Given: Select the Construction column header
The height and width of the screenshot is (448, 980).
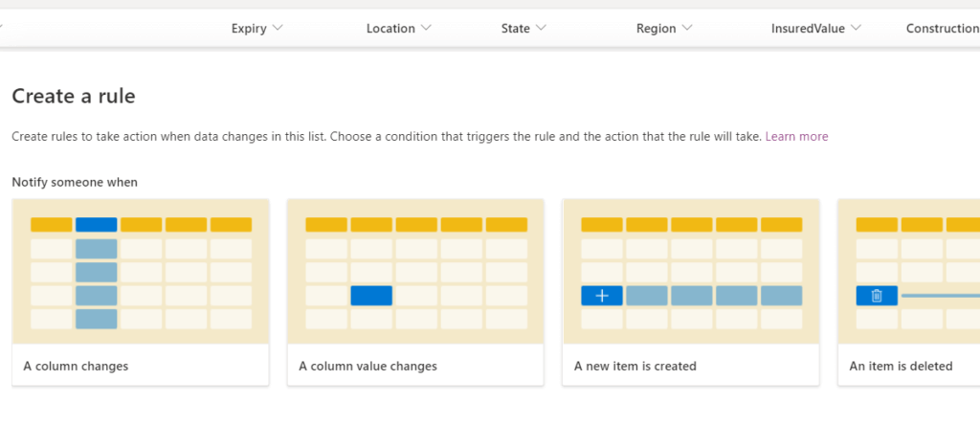Looking at the screenshot, I should 943,28.
